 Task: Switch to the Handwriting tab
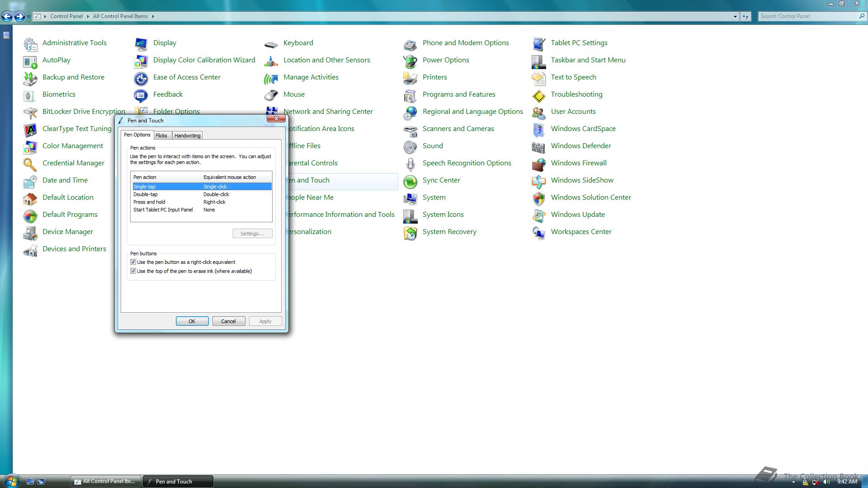pos(187,136)
